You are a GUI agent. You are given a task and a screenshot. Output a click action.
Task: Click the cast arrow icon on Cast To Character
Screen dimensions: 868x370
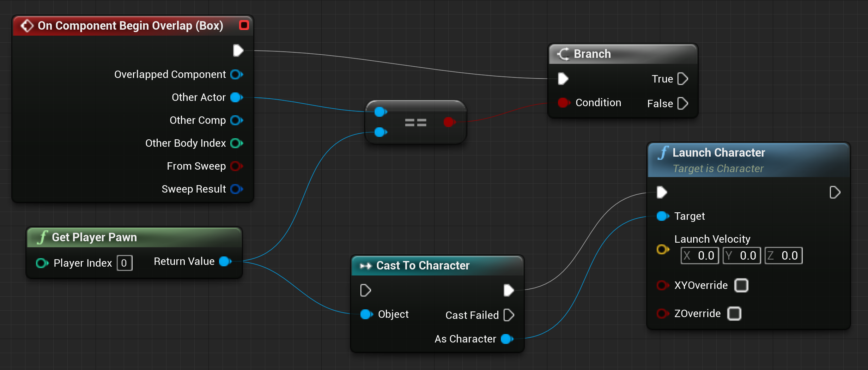(x=365, y=265)
